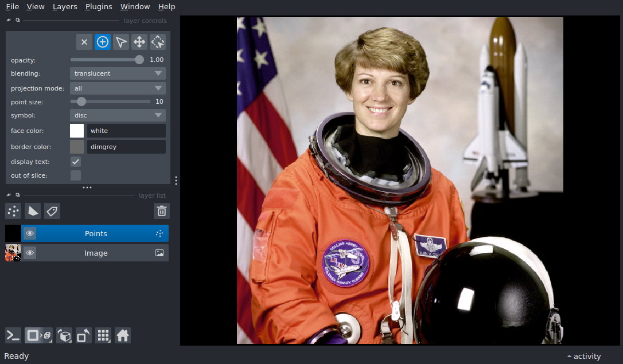Viewport: 623px width, 364px height.
Task: Activate the add points tool
Action: click(x=103, y=42)
